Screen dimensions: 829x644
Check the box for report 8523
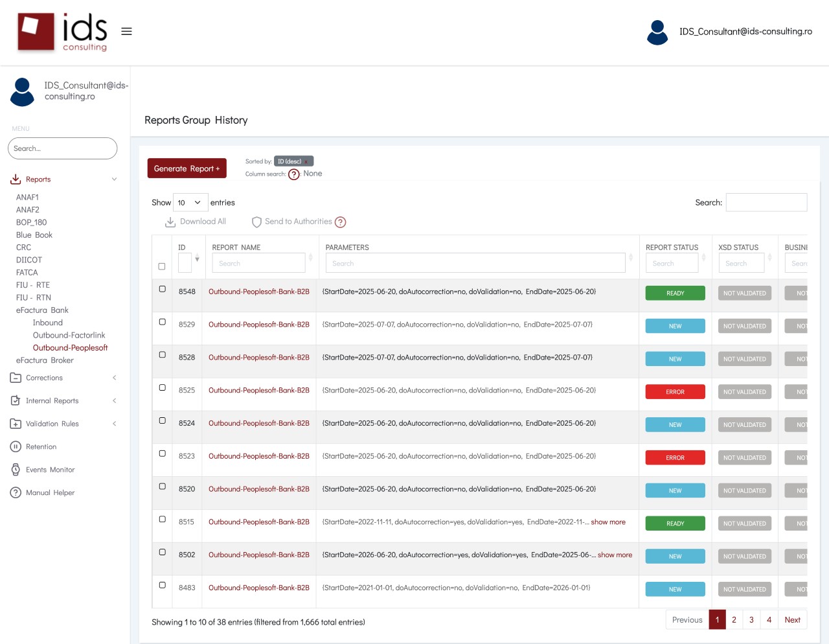163,454
